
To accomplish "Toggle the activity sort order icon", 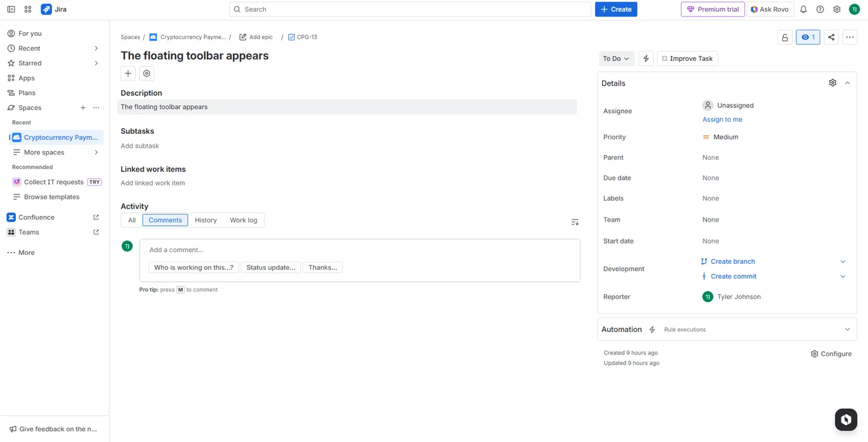I will pos(575,222).
